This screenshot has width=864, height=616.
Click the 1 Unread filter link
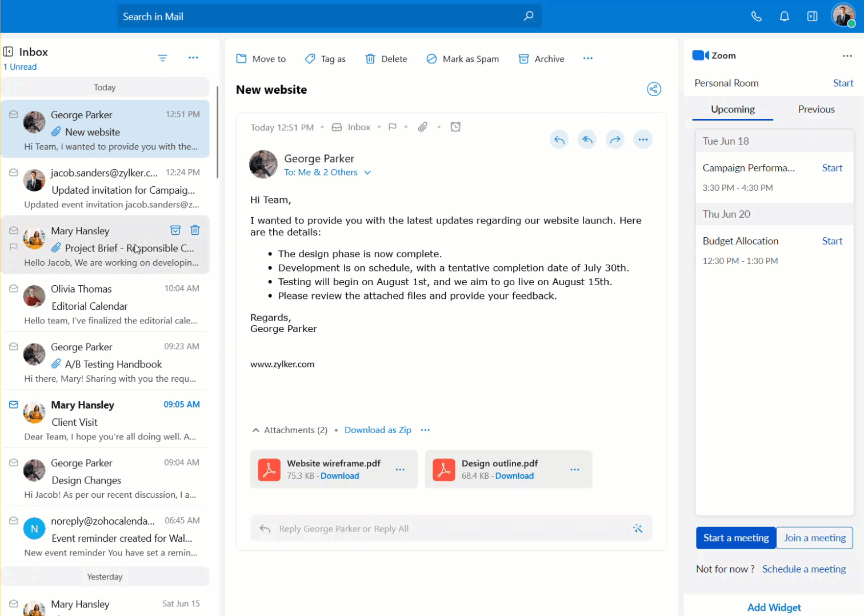click(20, 67)
